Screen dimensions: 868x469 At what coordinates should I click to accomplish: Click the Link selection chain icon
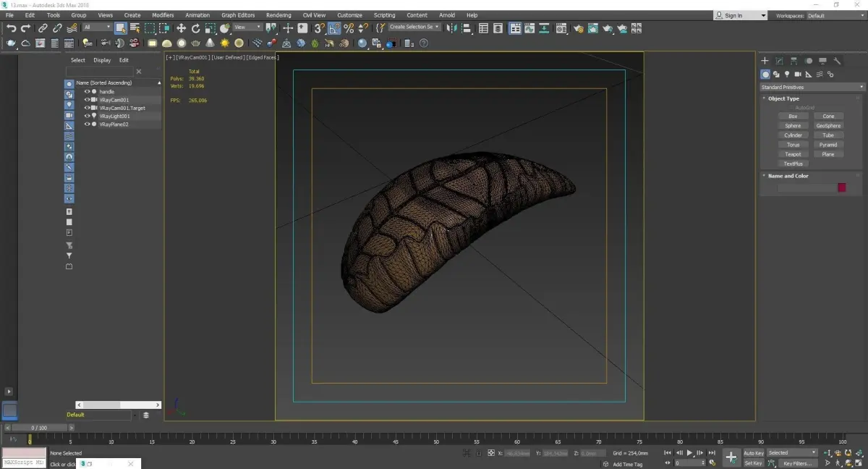pyautogui.click(x=43, y=28)
